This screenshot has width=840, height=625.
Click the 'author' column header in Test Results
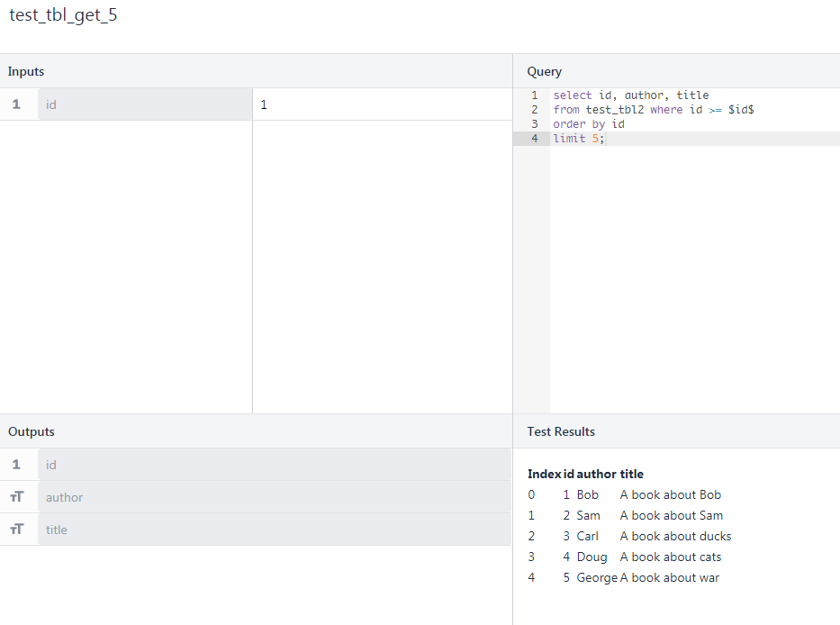point(596,474)
